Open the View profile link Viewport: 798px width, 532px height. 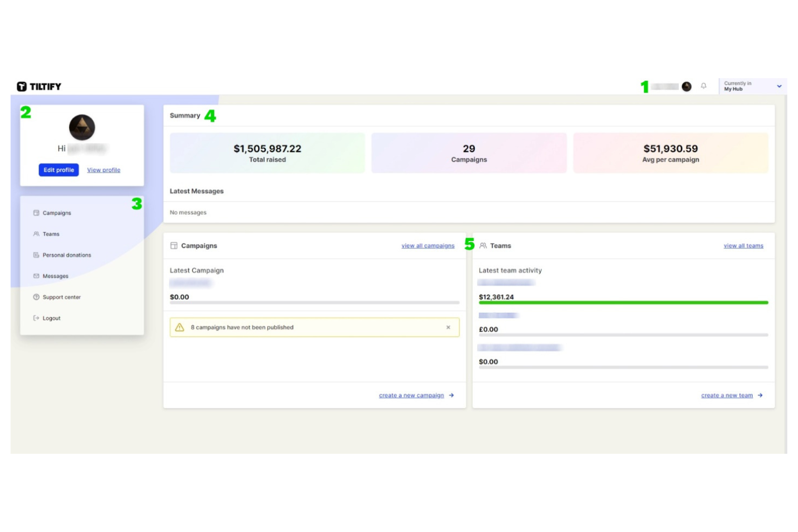103,170
